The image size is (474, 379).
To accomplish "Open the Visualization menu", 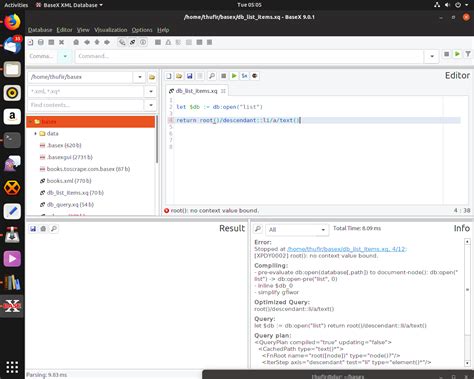I will [x=110, y=30].
